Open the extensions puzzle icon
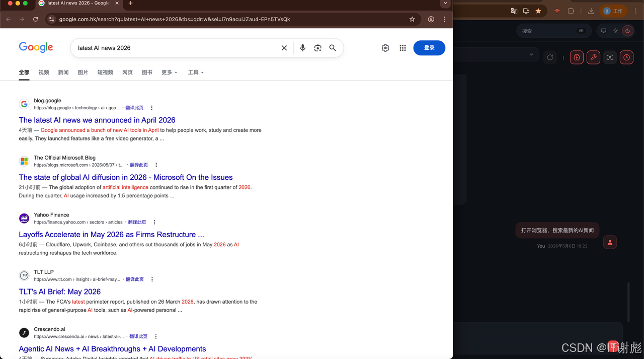This screenshot has width=644, height=359. (x=571, y=11)
